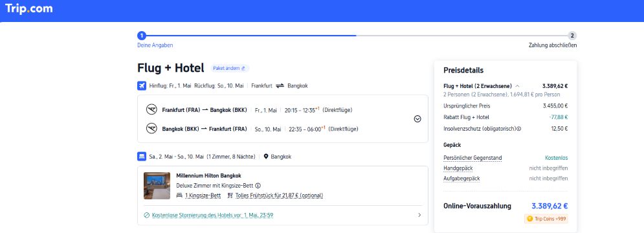Click the Online-Vorauszahlung total 3.389,62 €

point(550,206)
